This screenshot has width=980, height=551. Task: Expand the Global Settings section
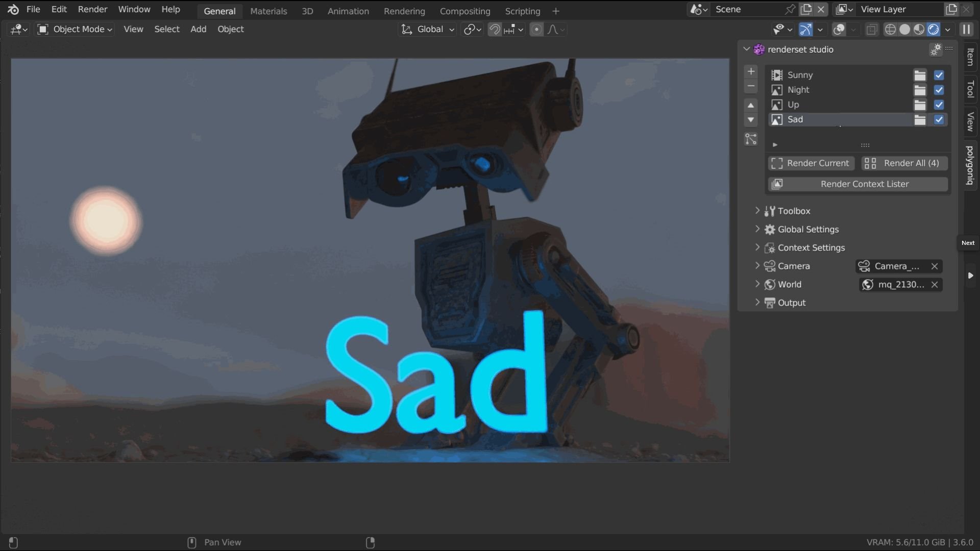757,229
